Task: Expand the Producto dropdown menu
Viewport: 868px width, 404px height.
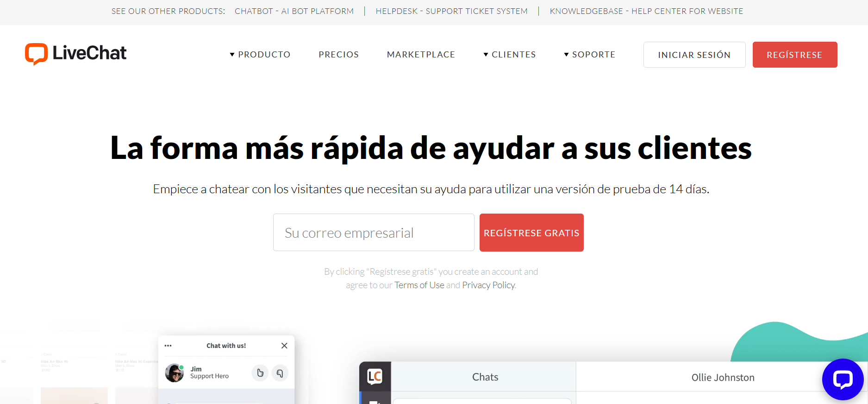Action: (260, 55)
